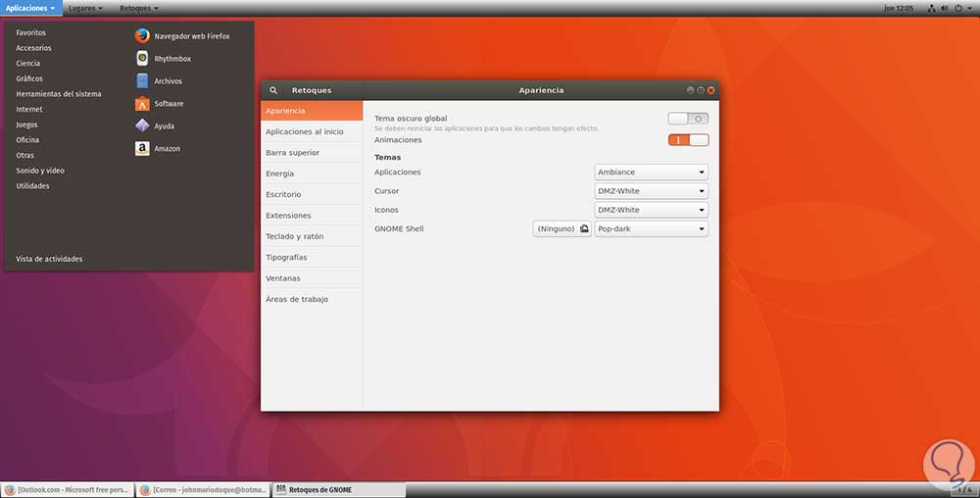Open the Ventanas section
This screenshot has height=498, width=980.
click(x=312, y=278)
